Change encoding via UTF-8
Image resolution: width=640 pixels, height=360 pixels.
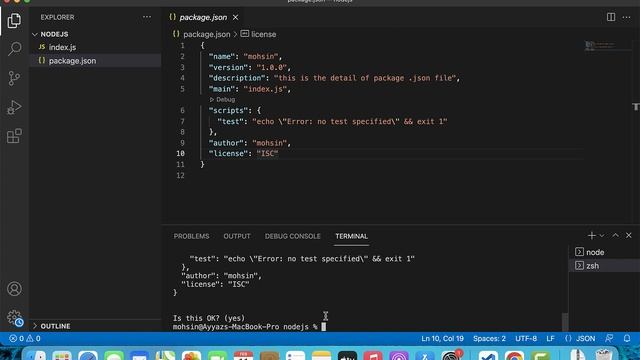click(526, 338)
